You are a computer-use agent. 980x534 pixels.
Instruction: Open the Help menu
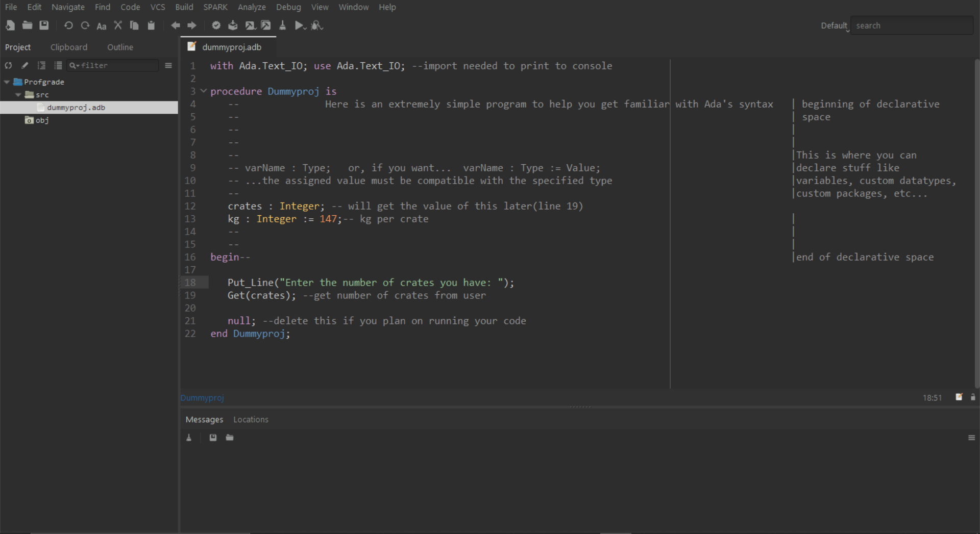387,7
